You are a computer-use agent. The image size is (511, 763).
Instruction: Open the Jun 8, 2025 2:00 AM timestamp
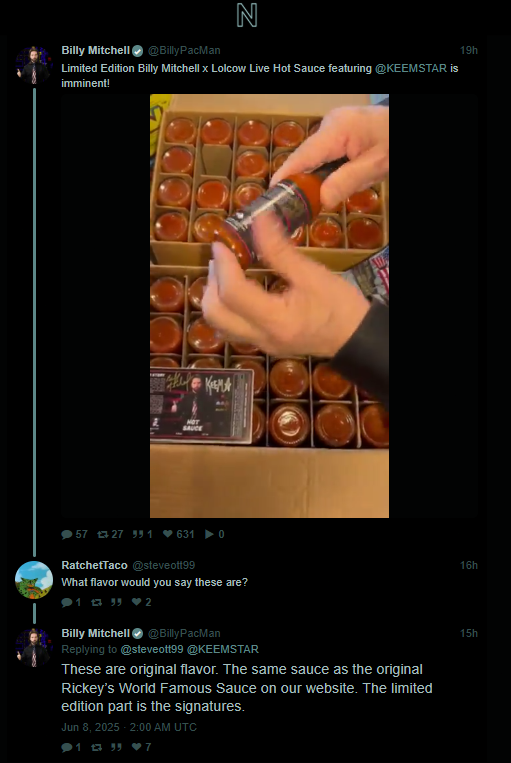point(129,727)
